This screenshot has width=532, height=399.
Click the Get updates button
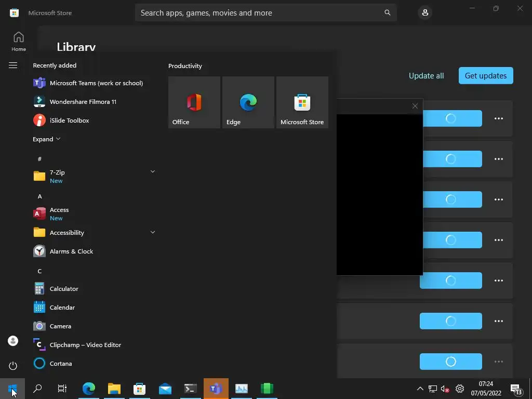click(486, 76)
